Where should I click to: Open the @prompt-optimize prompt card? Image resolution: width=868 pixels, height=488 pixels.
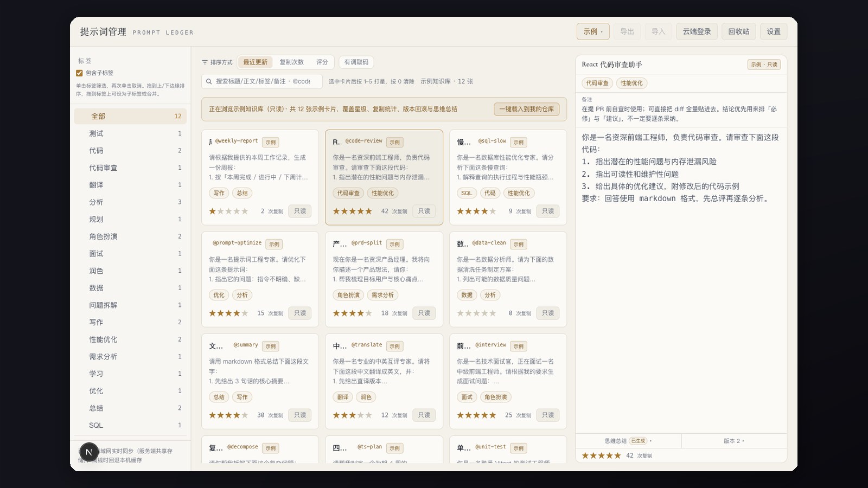(260, 279)
